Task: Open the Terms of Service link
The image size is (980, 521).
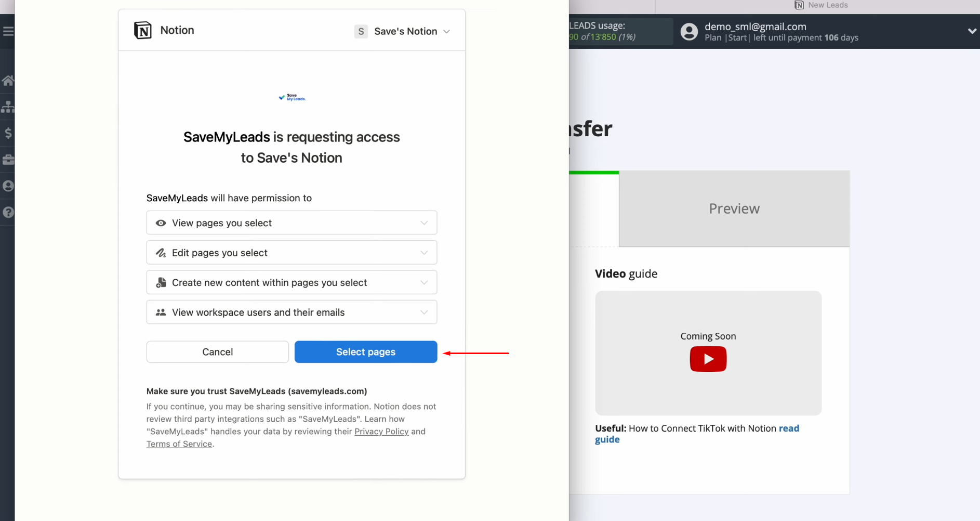Action: tap(179, 444)
